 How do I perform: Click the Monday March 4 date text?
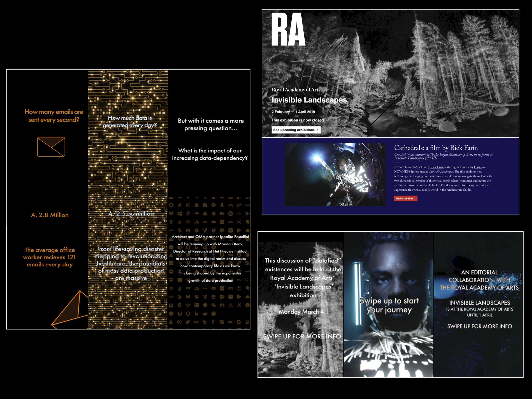click(x=301, y=312)
